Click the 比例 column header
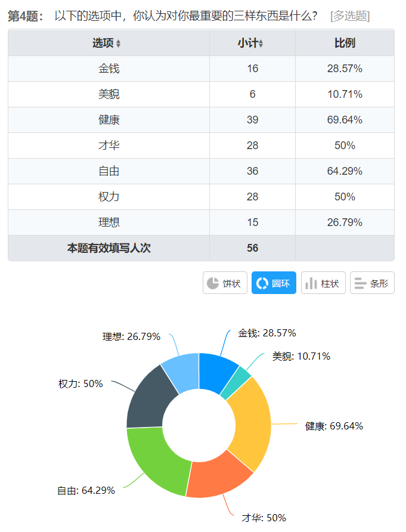This screenshot has height=532, width=406. (x=345, y=43)
